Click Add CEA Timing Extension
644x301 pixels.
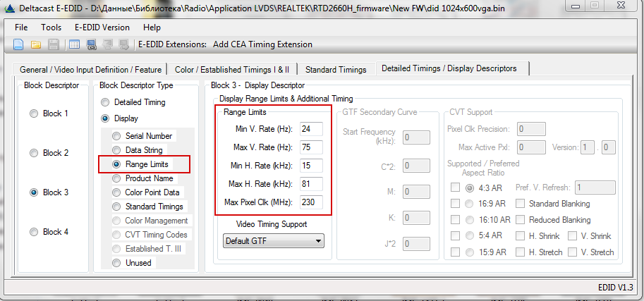pos(262,44)
